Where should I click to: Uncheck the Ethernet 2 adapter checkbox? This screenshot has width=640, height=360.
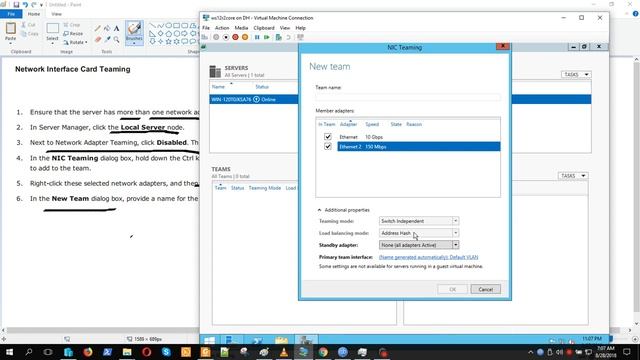tap(328, 146)
